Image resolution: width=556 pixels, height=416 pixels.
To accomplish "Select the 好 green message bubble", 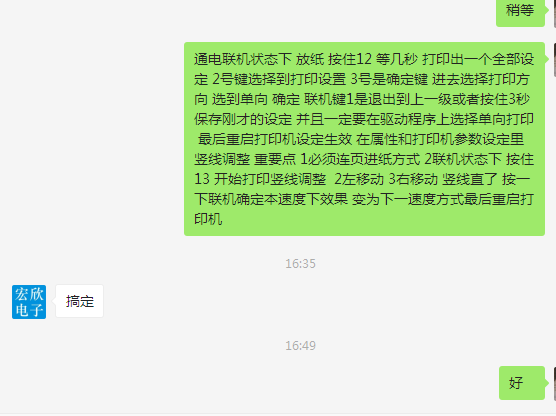I will (522, 383).
